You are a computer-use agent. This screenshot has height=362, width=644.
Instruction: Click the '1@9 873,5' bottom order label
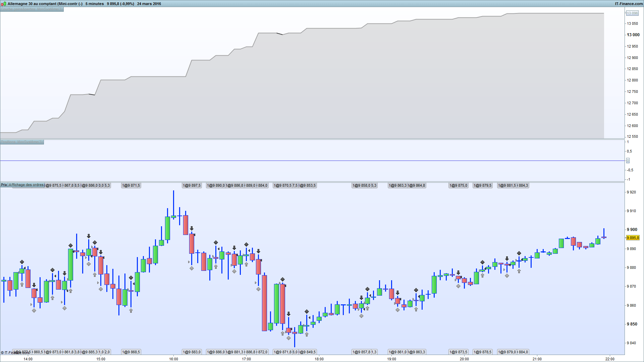(458, 352)
